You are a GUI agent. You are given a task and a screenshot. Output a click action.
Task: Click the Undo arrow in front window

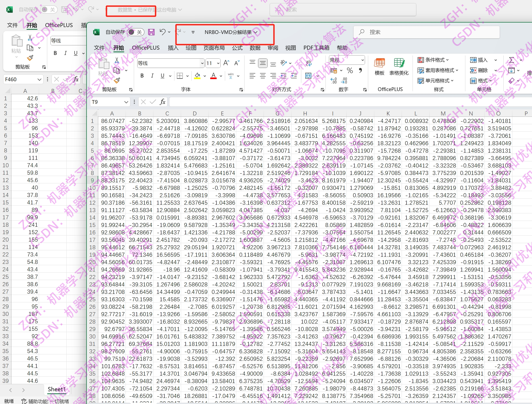(x=162, y=32)
